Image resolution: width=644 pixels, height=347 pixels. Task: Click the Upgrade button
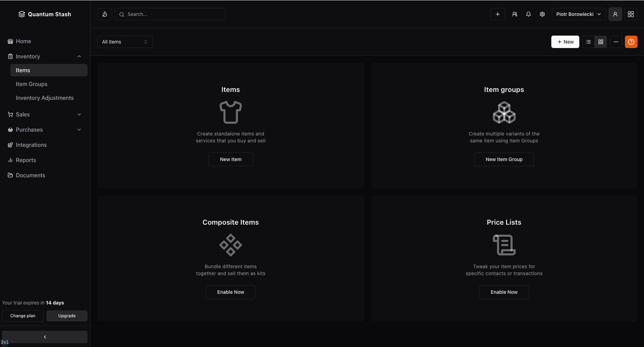click(67, 316)
